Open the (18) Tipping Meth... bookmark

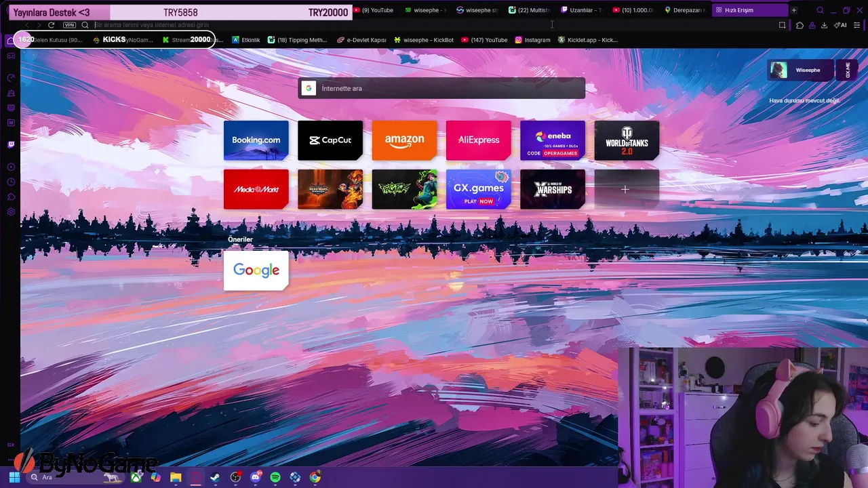point(298,40)
